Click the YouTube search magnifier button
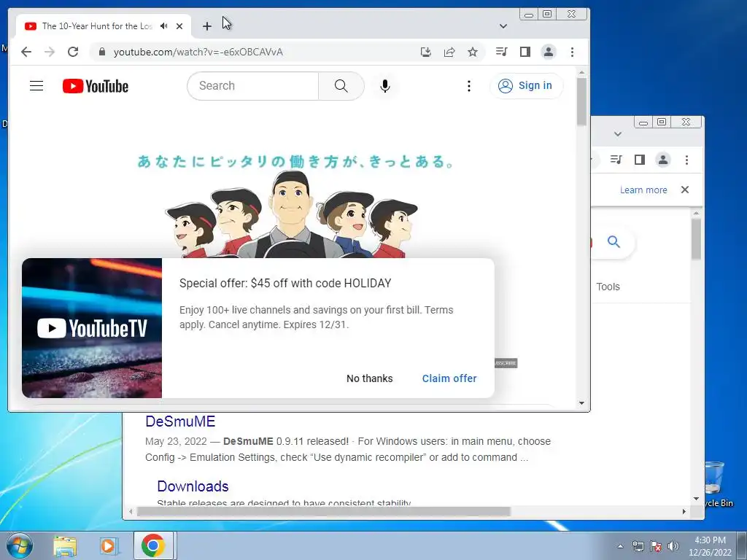 341,86
